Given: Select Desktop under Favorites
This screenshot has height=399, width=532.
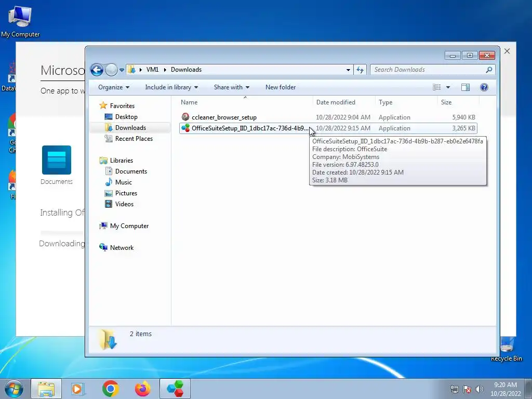Looking at the screenshot, I should click(x=126, y=117).
